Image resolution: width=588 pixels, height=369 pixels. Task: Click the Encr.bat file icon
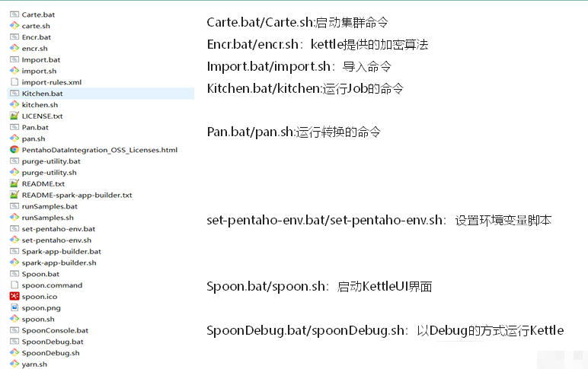(x=14, y=37)
